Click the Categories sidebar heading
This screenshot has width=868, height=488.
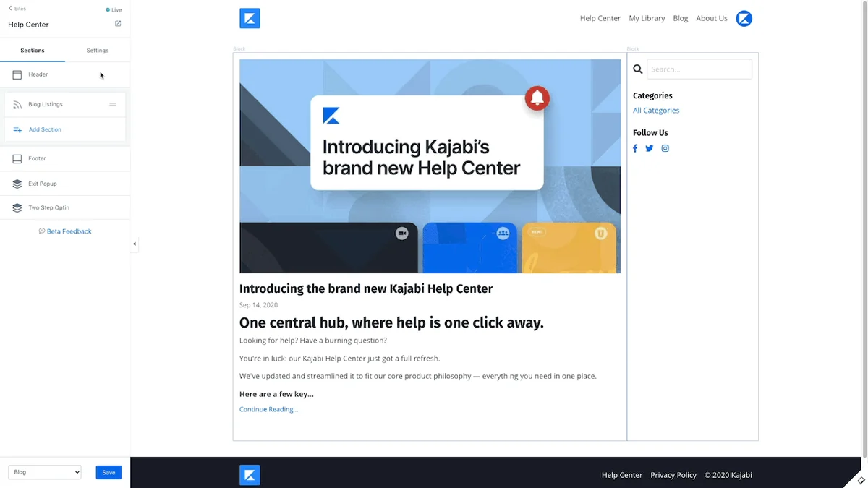[652, 95]
